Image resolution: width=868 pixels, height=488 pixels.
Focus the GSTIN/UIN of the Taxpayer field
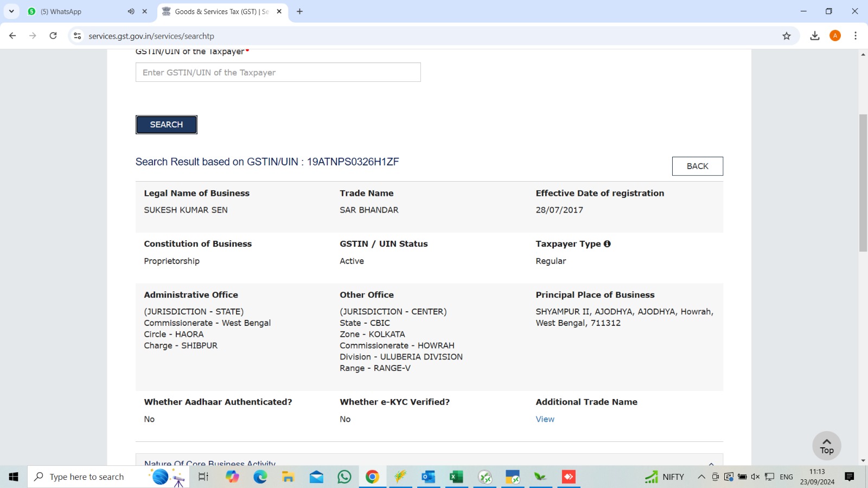(x=278, y=72)
